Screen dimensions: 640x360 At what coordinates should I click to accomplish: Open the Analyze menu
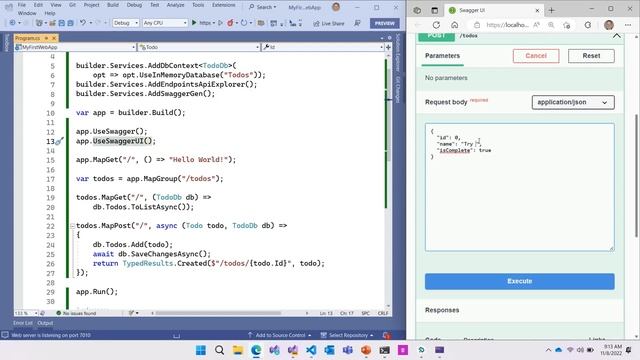pyautogui.click(x=176, y=5)
